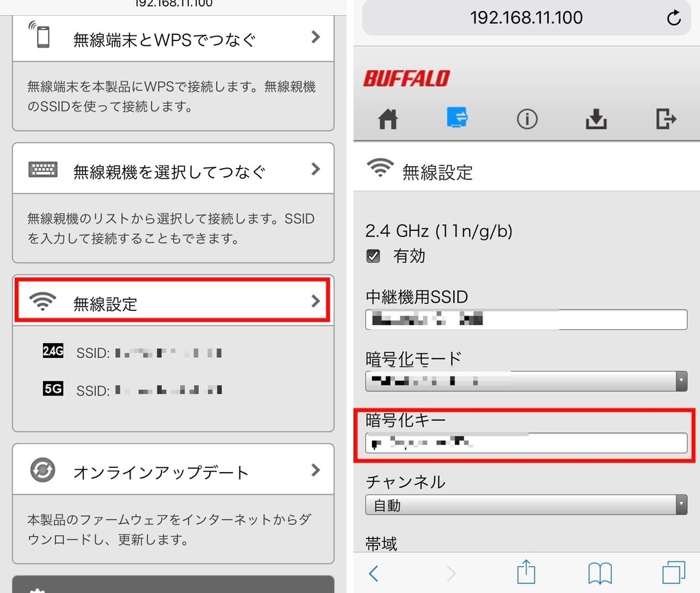The height and width of the screenshot is (593, 700).
Task: Reload the 192.168.11.100 page
Action: point(673,18)
